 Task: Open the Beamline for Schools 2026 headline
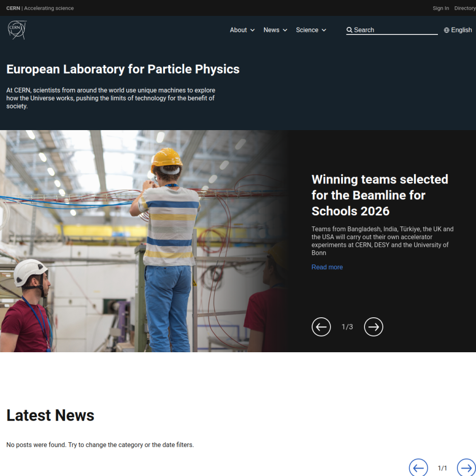pos(380,195)
